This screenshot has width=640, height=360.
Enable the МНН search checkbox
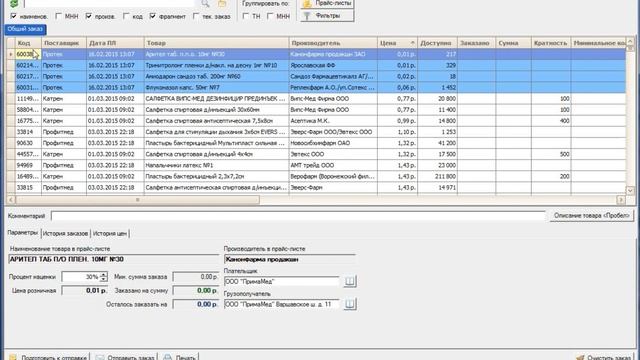58,16
